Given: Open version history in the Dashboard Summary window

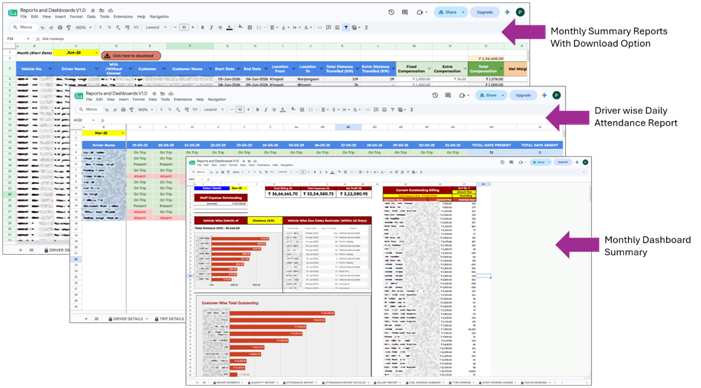Looking at the screenshot, I should (x=502, y=162).
